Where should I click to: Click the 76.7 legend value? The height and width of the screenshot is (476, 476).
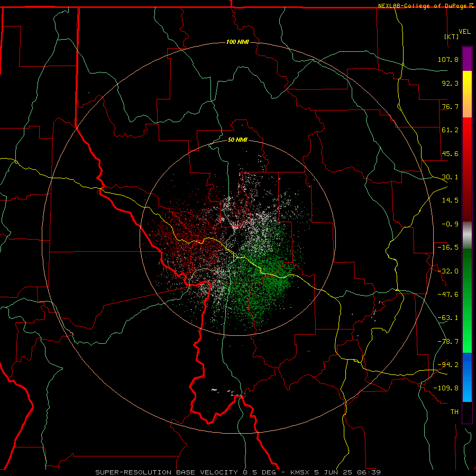pyautogui.click(x=450, y=106)
